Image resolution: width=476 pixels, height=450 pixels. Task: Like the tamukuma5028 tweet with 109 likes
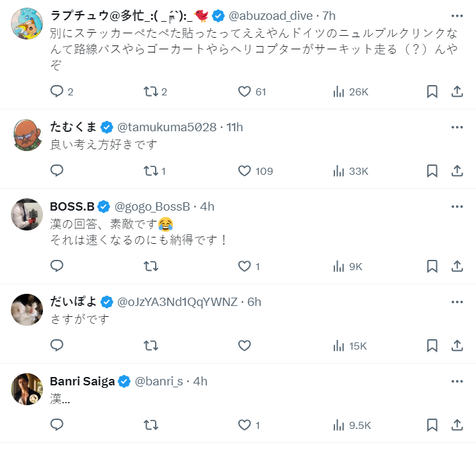(244, 171)
